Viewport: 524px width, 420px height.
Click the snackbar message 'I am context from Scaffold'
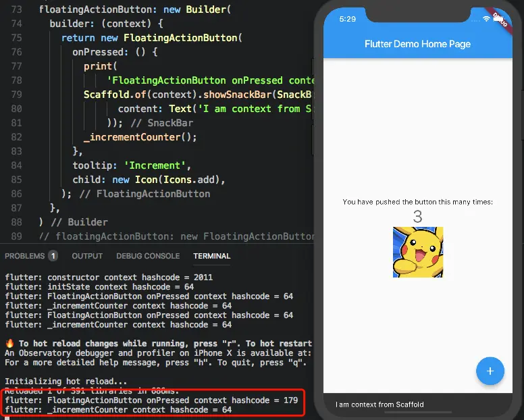coord(379,404)
